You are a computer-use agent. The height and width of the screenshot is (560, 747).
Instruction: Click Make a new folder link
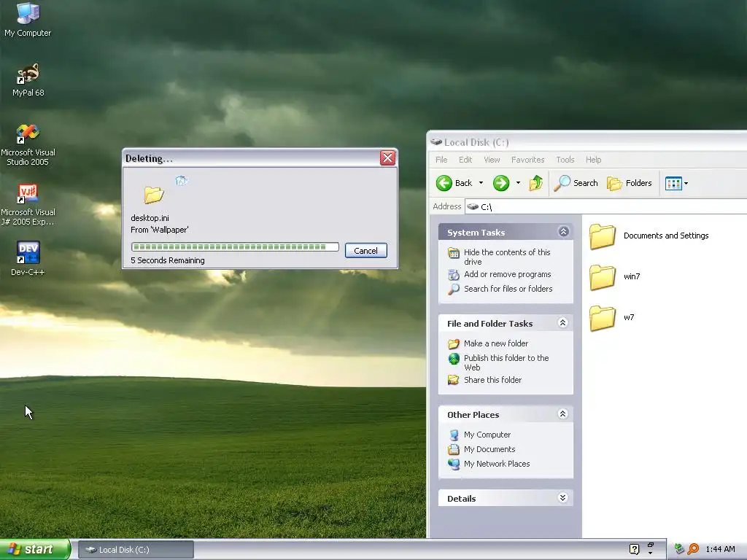[x=496, y=343]
